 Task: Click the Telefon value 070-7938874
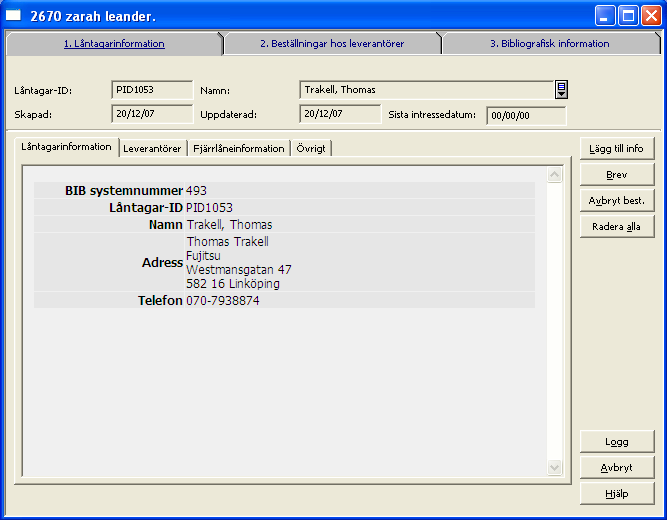point(222,300)
